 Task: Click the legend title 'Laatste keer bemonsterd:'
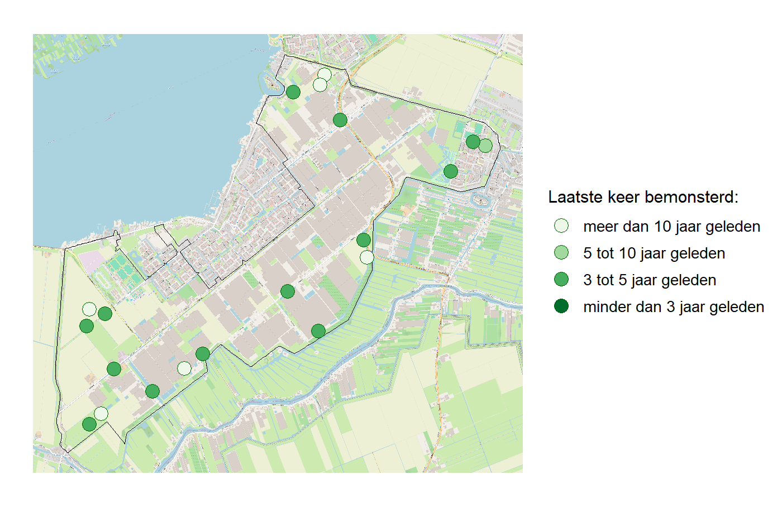click(x=643, y=197)
